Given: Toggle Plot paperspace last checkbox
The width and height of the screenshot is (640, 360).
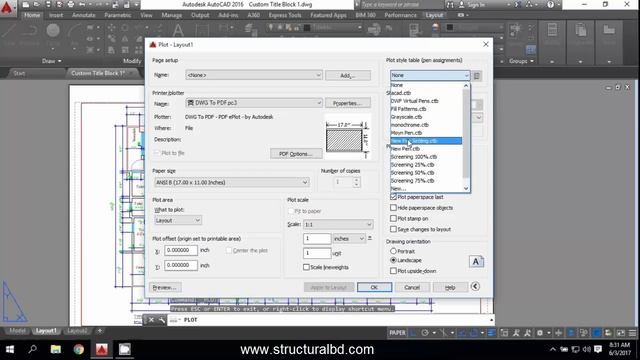Looking at the screenshot, I should tap(393, 197).
